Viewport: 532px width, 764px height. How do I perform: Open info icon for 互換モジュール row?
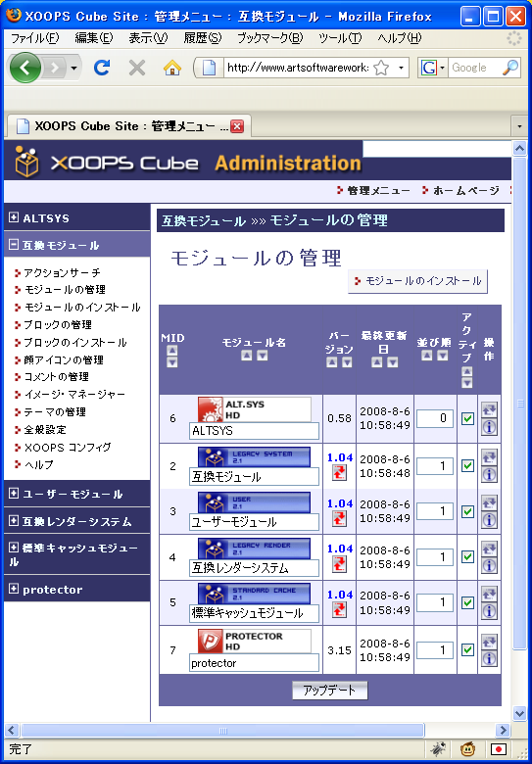[489, 474]
